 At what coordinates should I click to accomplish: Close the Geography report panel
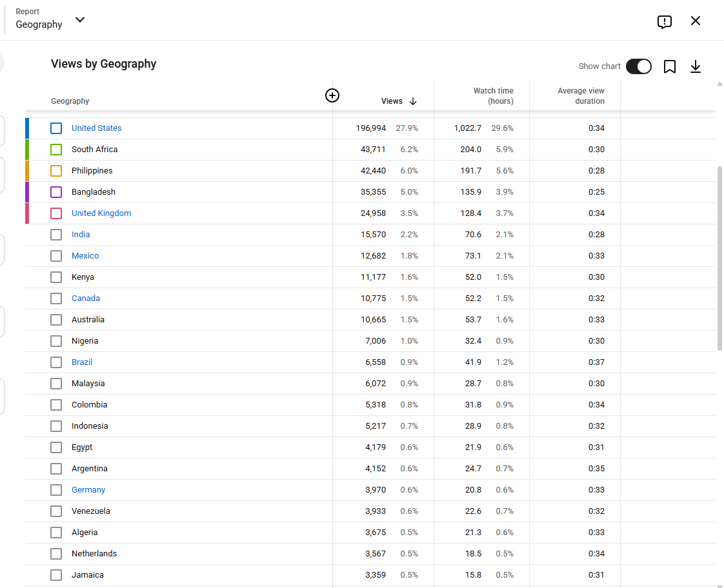point(696,21)
